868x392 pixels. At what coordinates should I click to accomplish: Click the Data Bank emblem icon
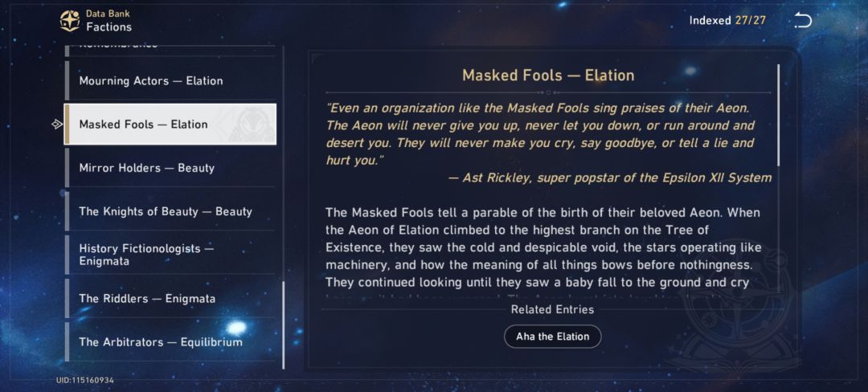coord(70,21)
